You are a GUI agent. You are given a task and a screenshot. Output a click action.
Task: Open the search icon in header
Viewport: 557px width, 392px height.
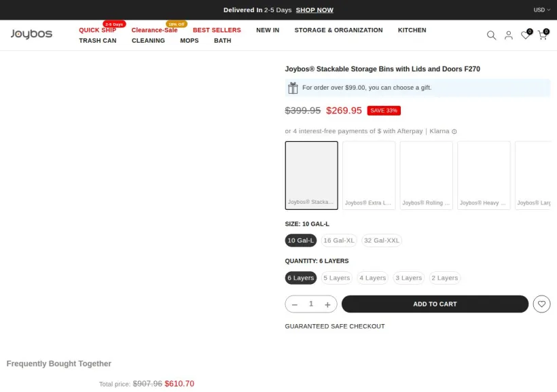(x=491, y=35)
